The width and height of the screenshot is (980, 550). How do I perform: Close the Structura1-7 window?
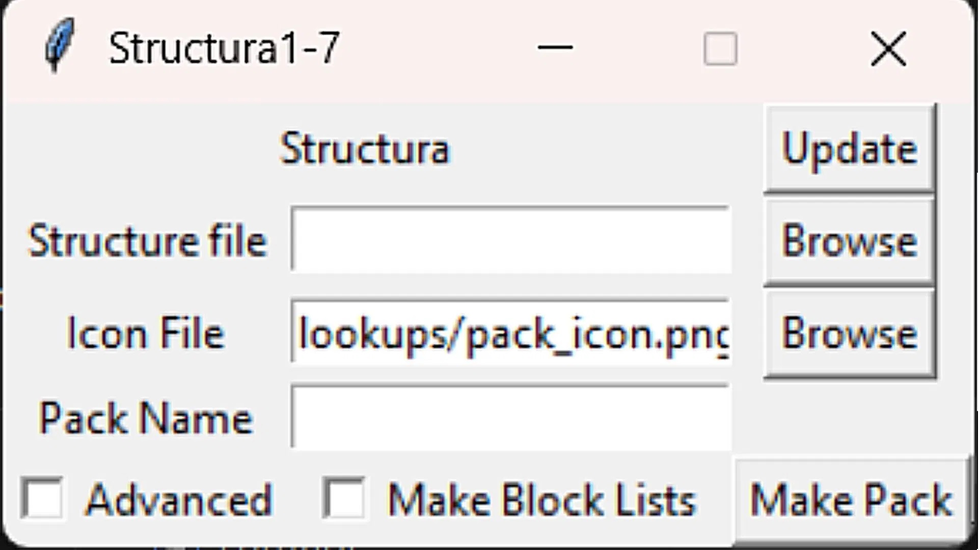(888, 49)
